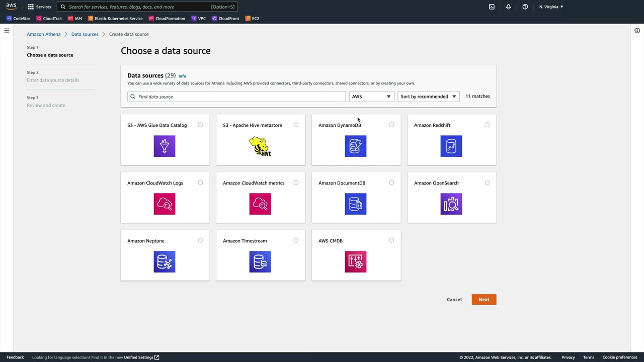Click the Amazon DocumentDB icon
Image resolution: width=644 pixels, height=362 pixels.
pos(356,204)
